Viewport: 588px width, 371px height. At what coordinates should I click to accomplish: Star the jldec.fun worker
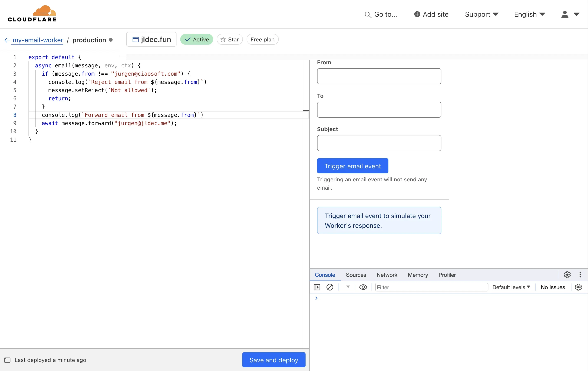[x=229, y=39]
